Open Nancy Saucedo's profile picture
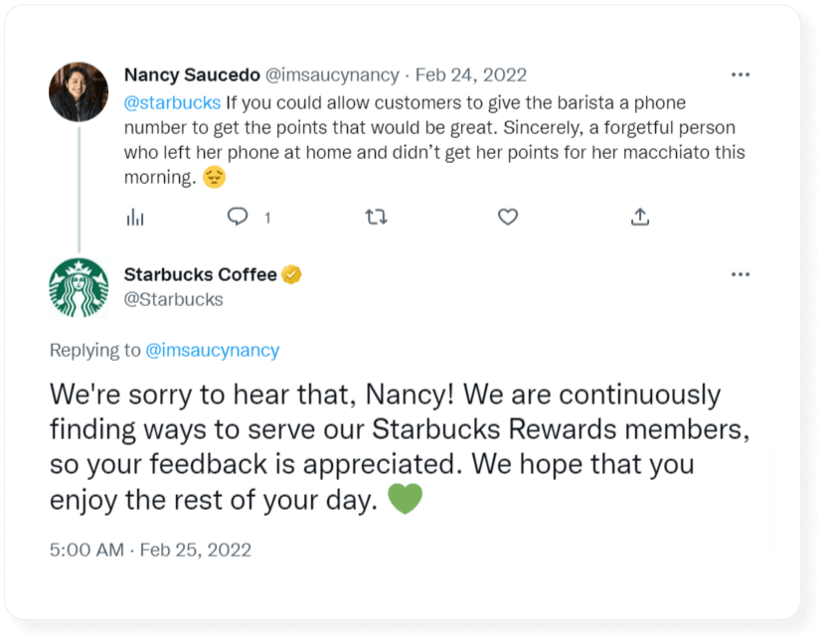Image resolution: width=826 pixels, height=644 pixels. [x=79, y=91]
